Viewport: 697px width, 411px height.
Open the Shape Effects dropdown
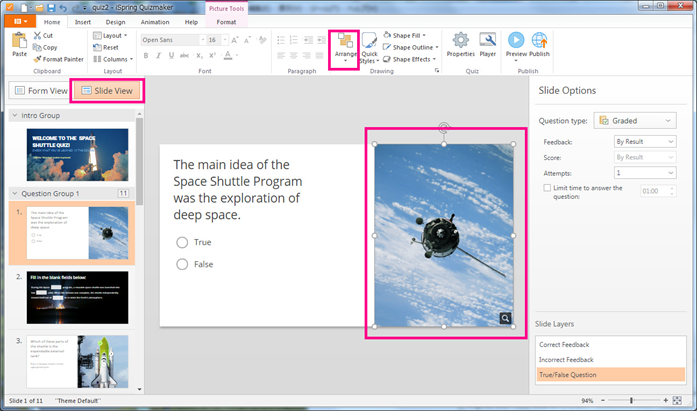(409, 59)
